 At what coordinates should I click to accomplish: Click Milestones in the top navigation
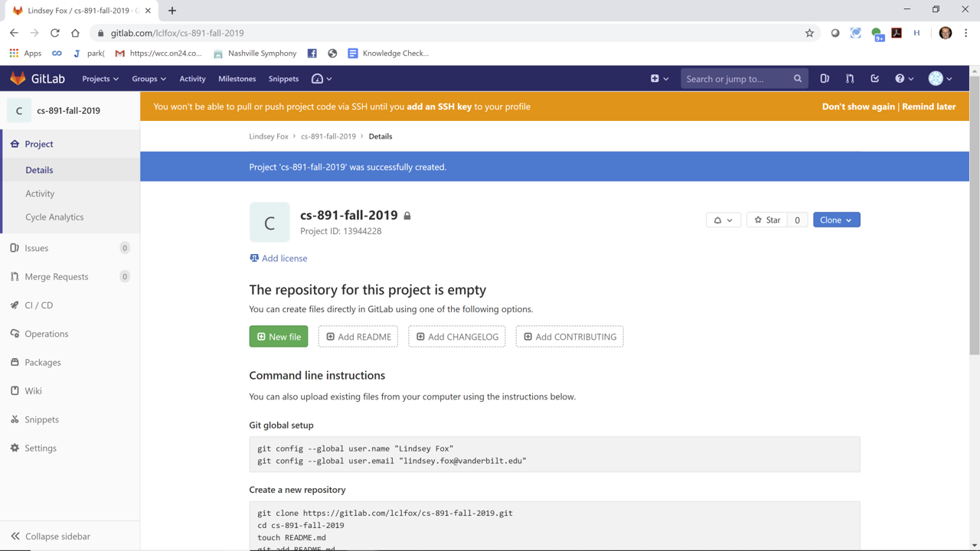(x=237, y=78)
